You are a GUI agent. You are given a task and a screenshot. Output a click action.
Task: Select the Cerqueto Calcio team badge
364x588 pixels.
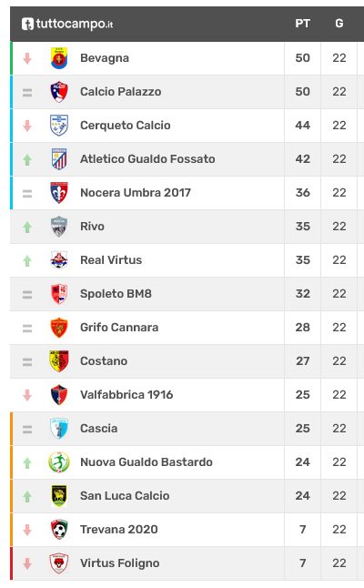[59, 126]
